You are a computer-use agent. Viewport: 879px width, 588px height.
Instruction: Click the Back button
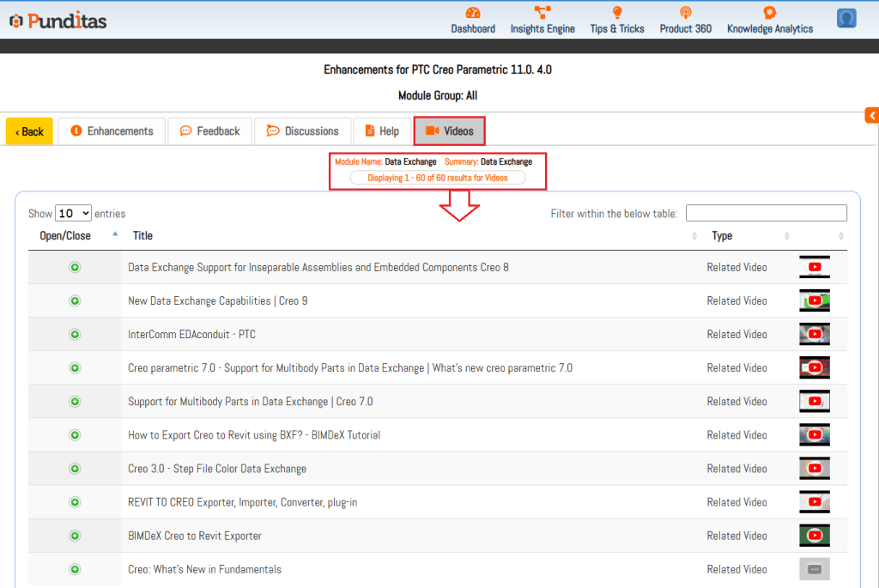pyautogui.click(x=29, y=131)
